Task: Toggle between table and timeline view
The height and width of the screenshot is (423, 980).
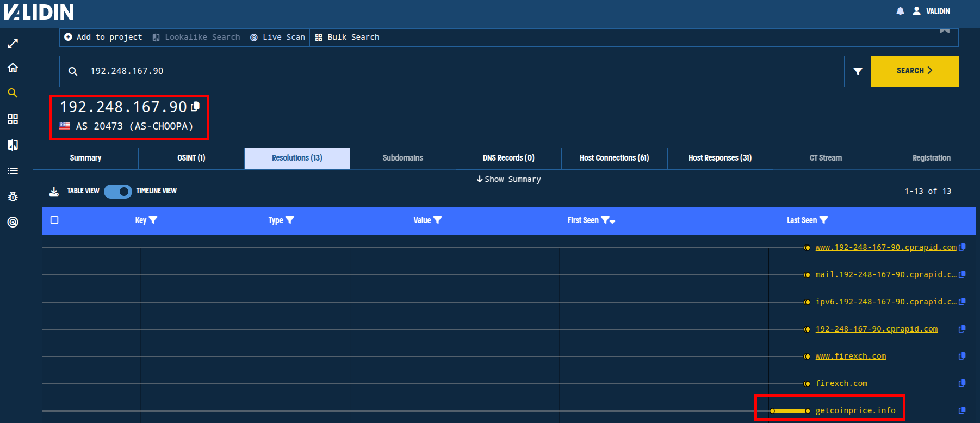Action: (x=118, y=192)
